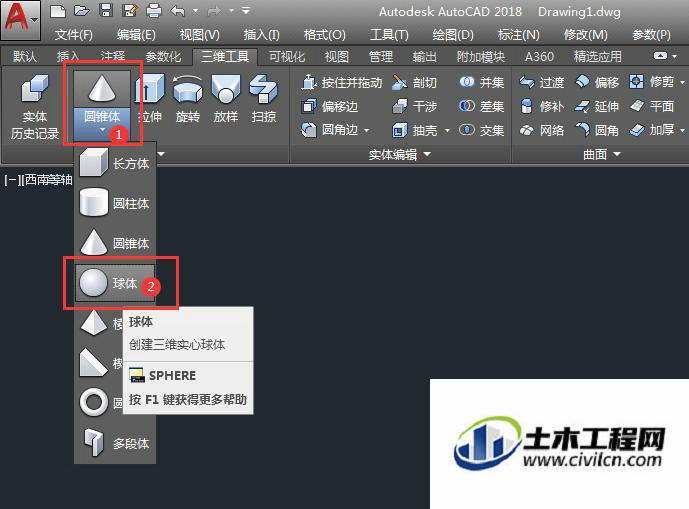Open the 工具(T) menu

[389, 35]
